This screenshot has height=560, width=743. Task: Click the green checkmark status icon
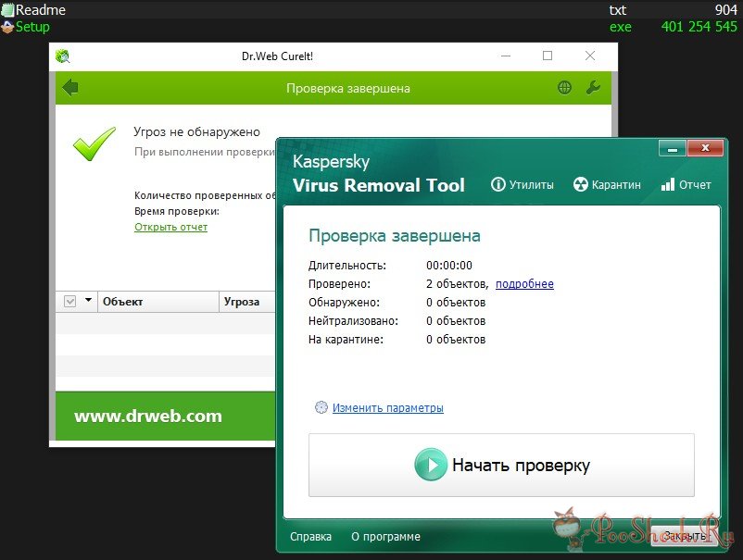coord(94,143)
